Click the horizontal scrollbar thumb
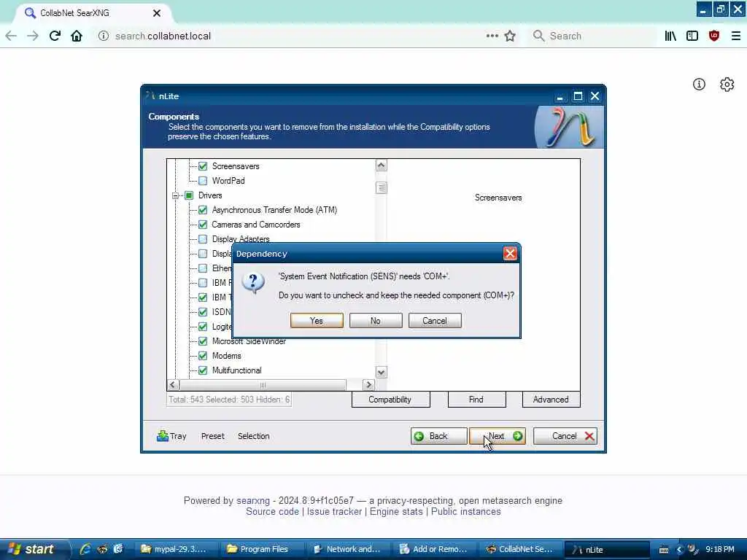Screen dimensions: 747x560 point(263,384)
